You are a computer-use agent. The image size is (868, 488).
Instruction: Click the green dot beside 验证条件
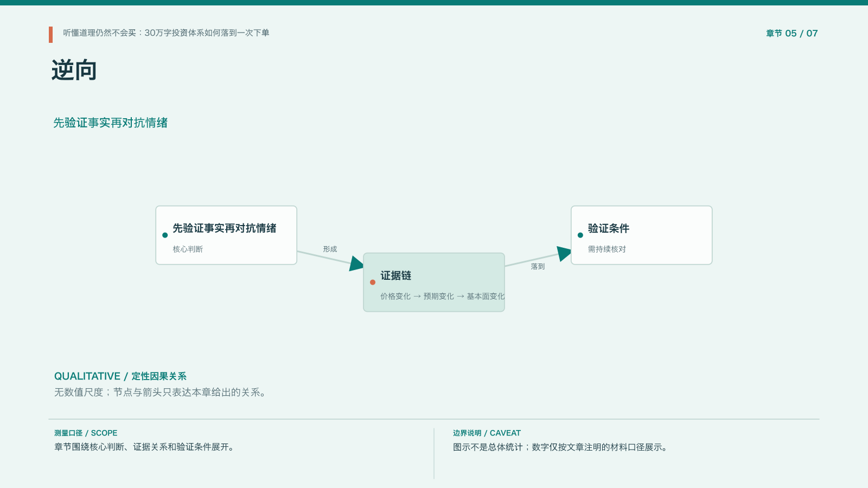pos(580,235)
